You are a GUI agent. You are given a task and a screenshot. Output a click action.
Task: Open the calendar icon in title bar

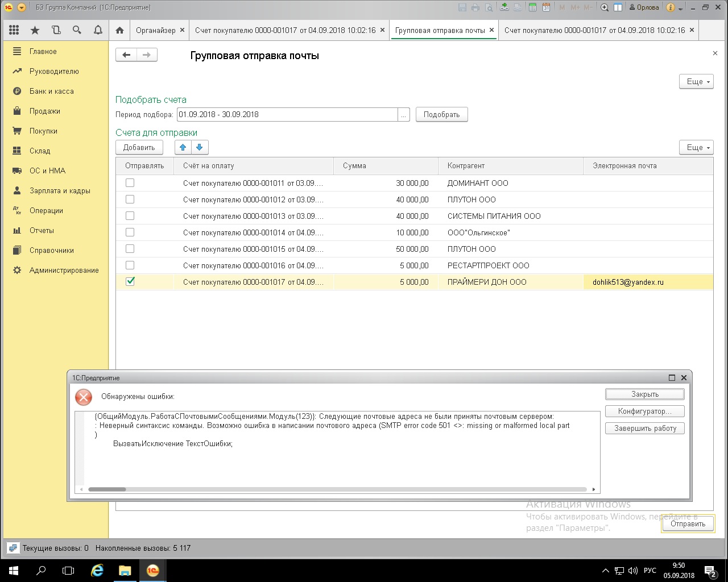point(546,7)
